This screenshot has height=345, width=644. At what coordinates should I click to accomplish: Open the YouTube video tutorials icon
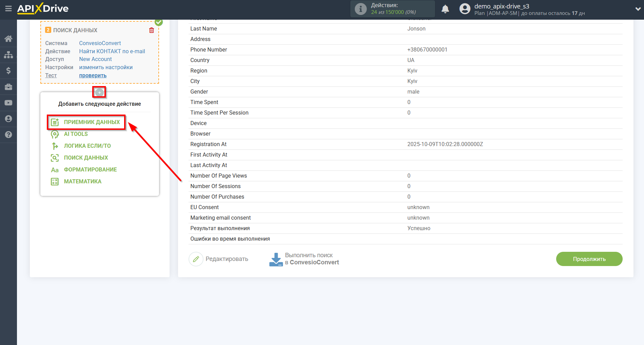(8, 103)
